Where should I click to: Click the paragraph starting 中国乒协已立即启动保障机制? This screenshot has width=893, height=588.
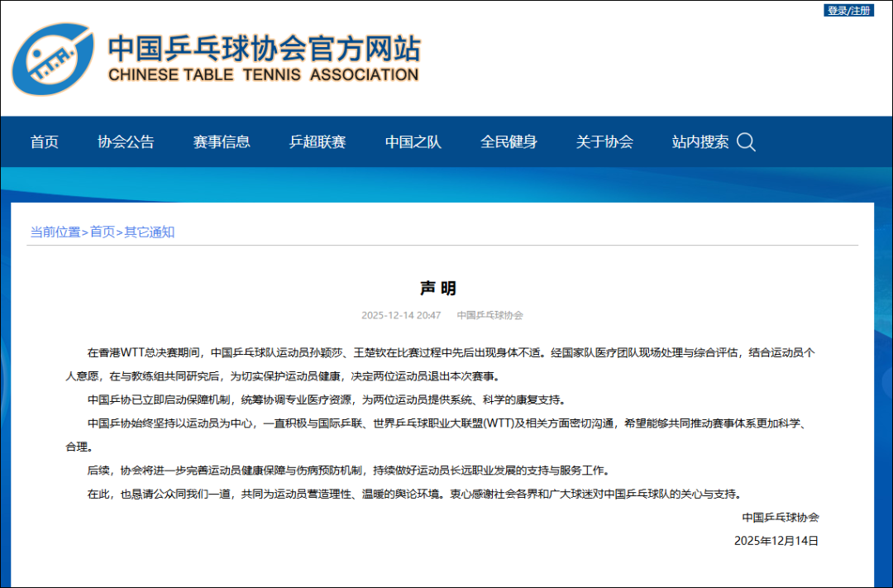click(327, 400)
